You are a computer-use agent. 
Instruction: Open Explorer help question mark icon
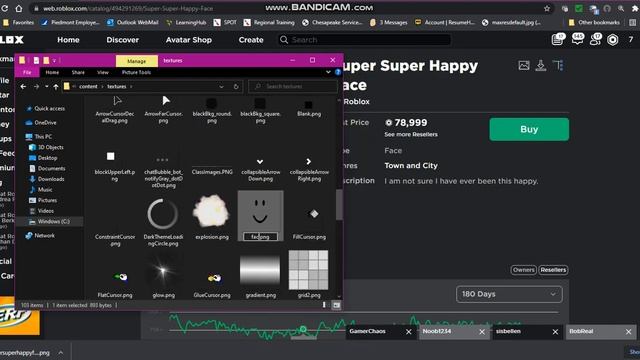coord(338,72)
